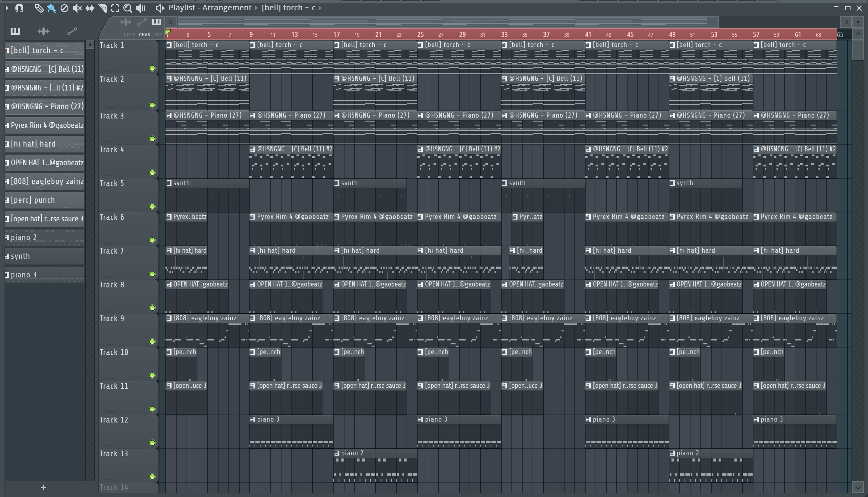The image size is (868, 497).
Task: Click the Track 10 header label
Action: [x=114, y=352]
